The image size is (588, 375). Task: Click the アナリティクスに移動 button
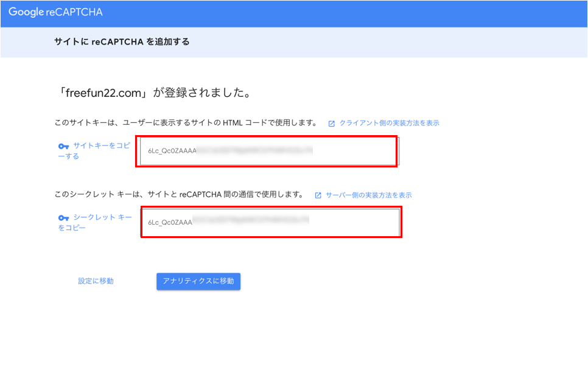pyautogui.click(x=198, y=281)
